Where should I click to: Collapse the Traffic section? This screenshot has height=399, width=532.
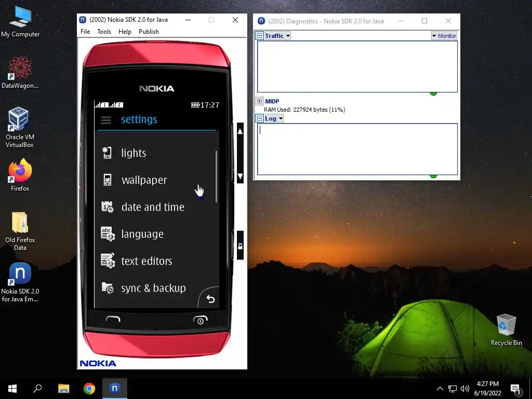pyautogui.click(x=260, y=36)
